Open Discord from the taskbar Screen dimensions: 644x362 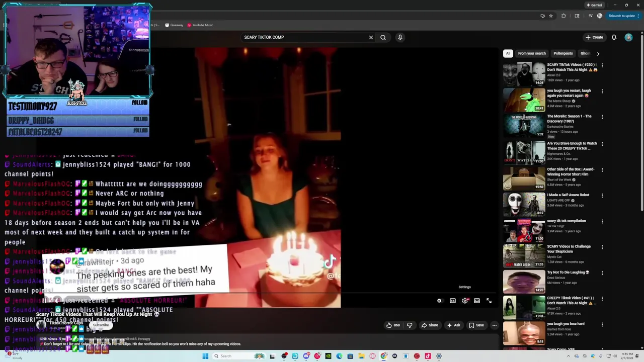306,356
